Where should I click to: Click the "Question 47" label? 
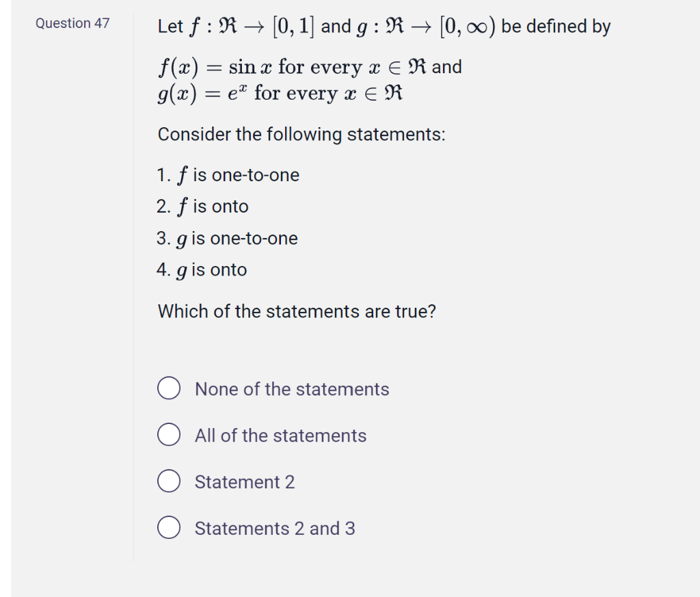click(x=72, y=23)
